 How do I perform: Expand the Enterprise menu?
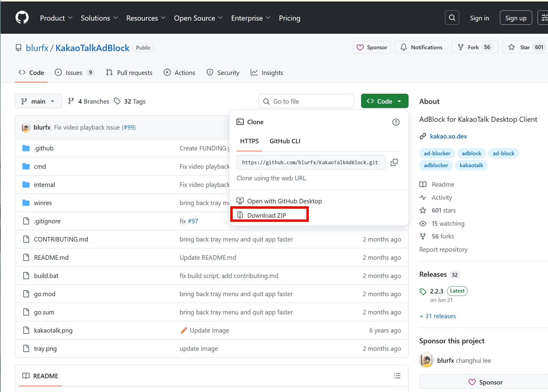(251, 18)
